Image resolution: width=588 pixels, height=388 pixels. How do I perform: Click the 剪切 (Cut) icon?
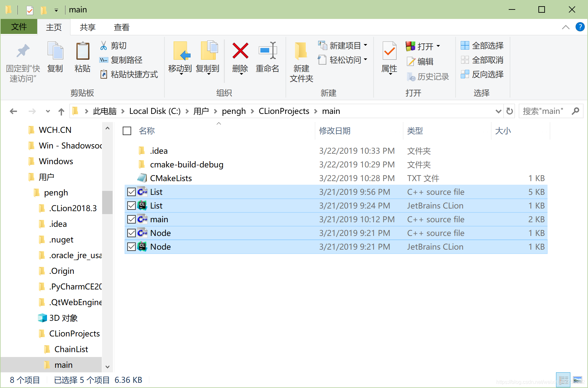(104, 45)
